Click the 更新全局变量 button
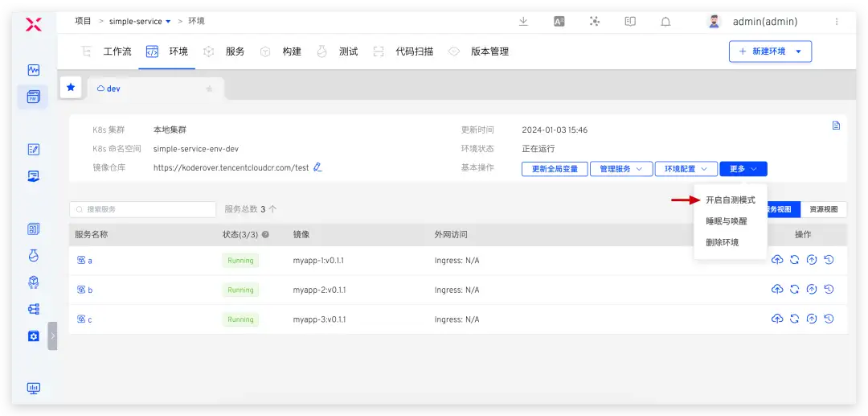 tap(555, 169)
